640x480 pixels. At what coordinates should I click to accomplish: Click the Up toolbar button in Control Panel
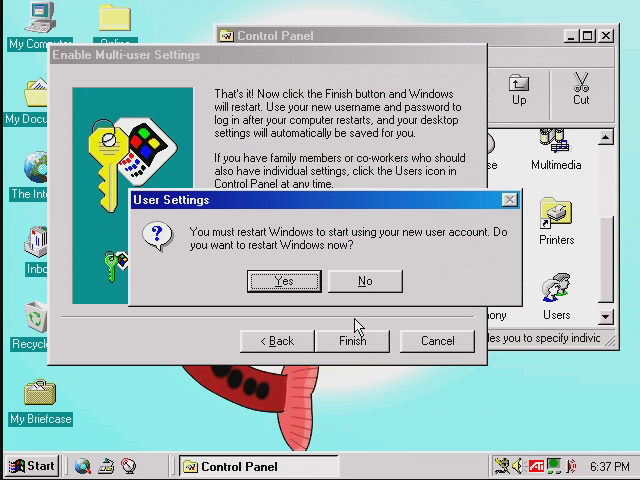[519, 91]
